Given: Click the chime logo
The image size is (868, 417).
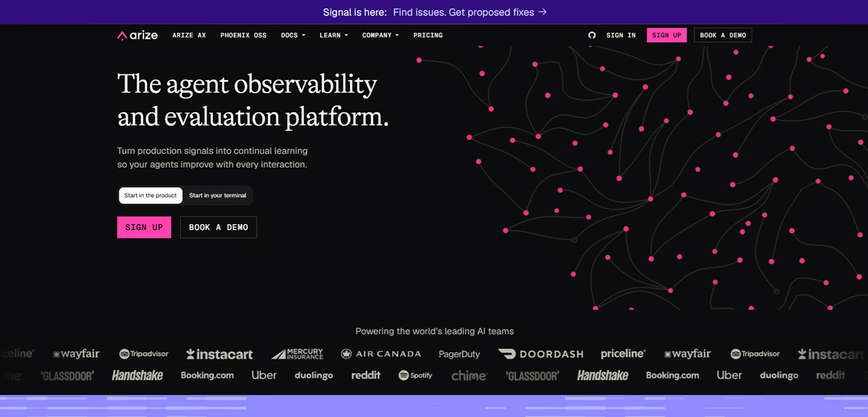Looking at the screenshot, I should (x=469, y=376).
